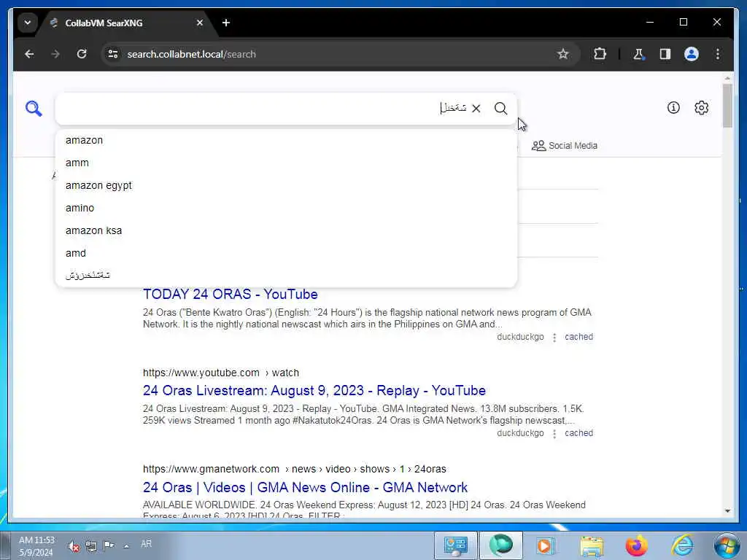This screenshot has width=747, height=560.
Task: Open a new browser tab
Action: point(226,23)
